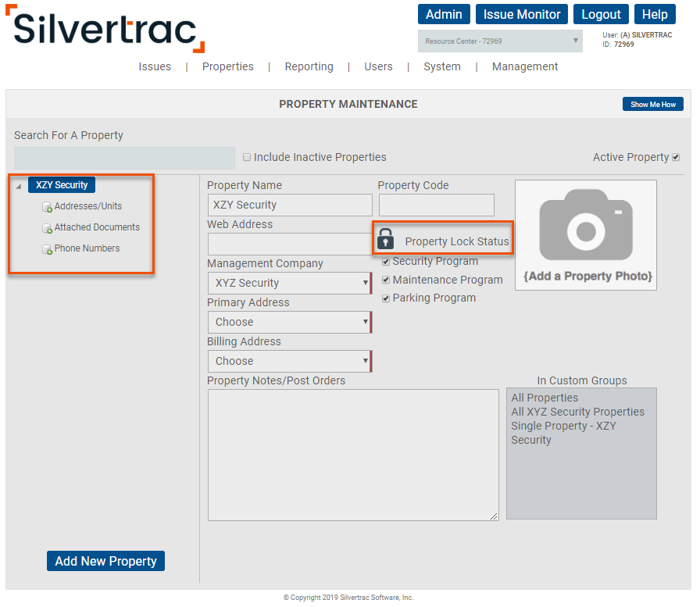Viewport: 700px width, 607px height.
Task: Click the Logout button
Action: tap(601, 14)
